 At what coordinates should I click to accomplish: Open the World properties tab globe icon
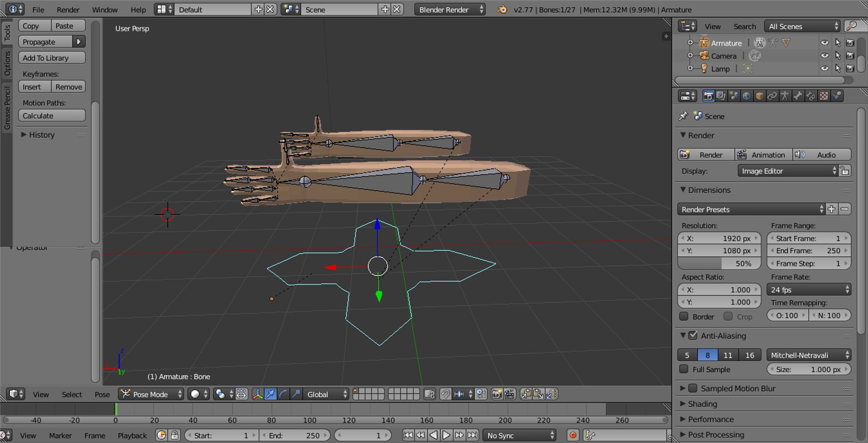coord(747,96)
